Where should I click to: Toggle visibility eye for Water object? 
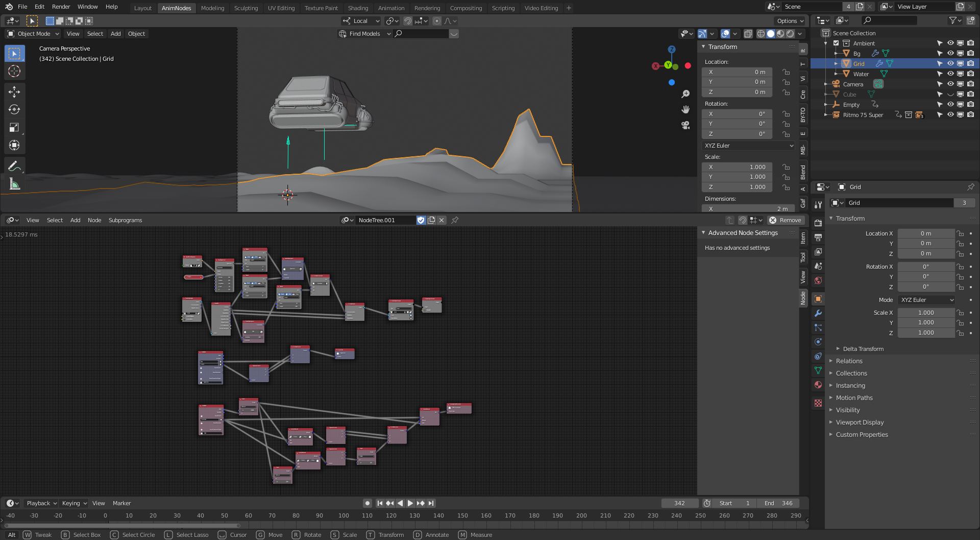950,74
